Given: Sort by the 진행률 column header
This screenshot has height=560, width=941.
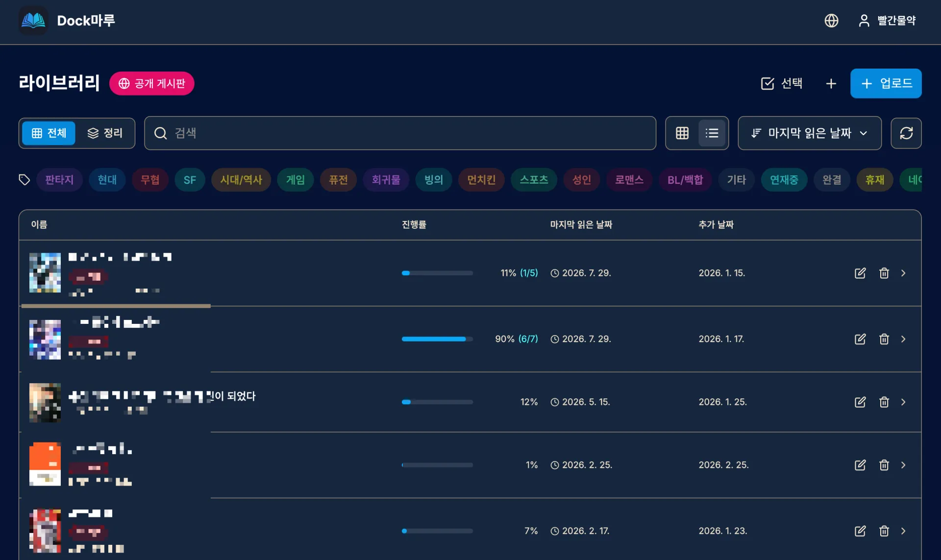Looking at the screenshot, I should (x=414, y=225).
